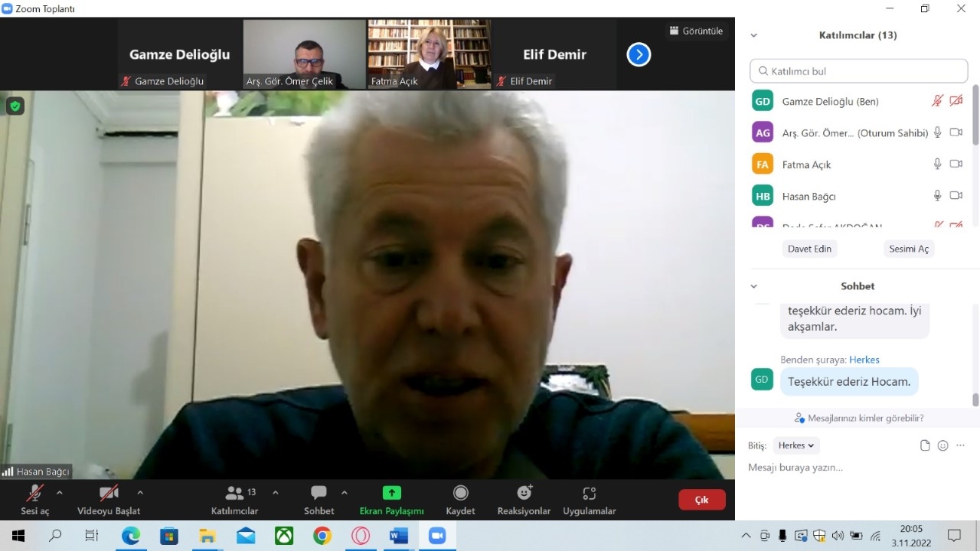This screenshot has width=980, height=551.
Task: Open Windows Start menu
Action: tap(18, 536)
